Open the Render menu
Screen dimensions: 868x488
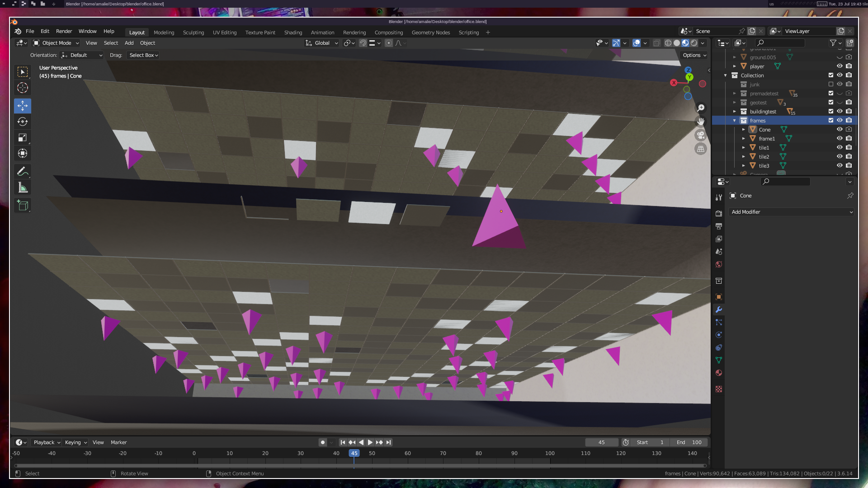point(64,31)
